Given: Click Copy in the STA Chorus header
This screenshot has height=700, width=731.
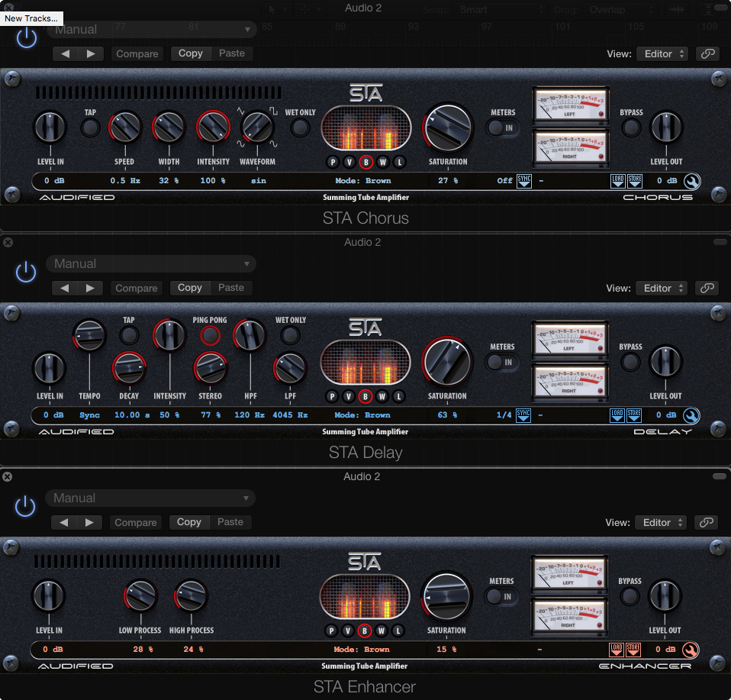Looking at the screenshot, I should coord(191,53).
